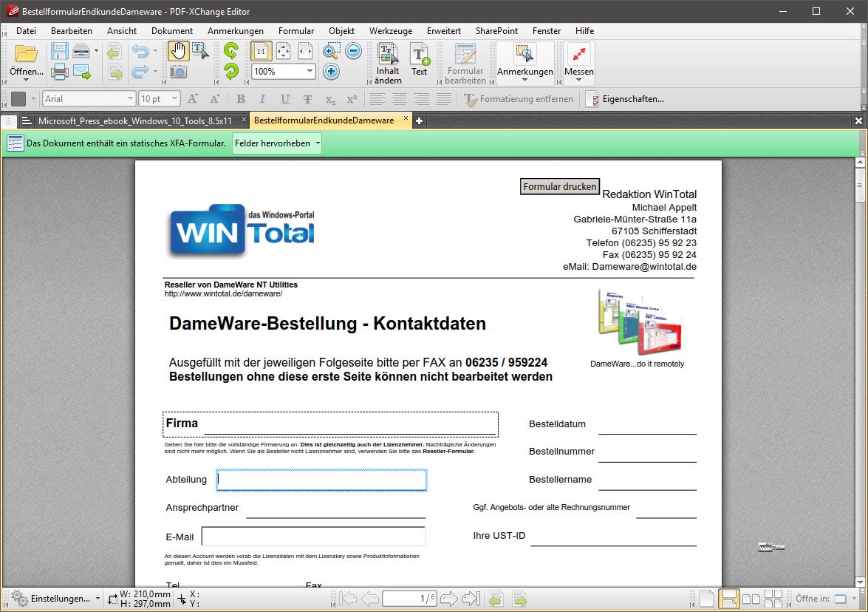Switch to single page layout icon
This screenshot has width=868, height=612.
[x=707, y=599]
